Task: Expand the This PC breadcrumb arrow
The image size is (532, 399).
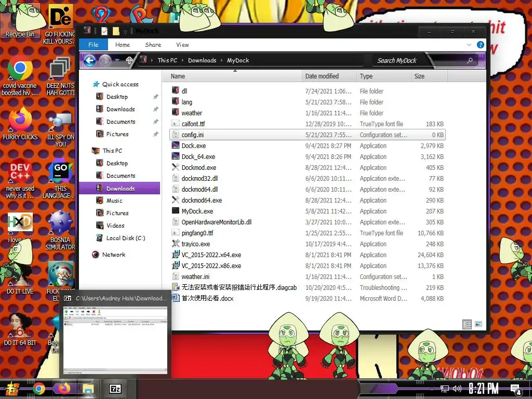Action: [182, 60]
